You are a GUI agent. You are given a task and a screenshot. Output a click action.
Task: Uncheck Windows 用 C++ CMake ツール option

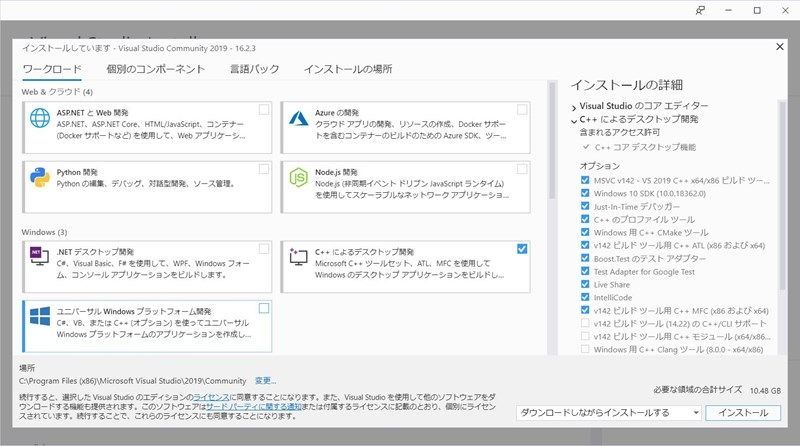click(x=585, y=232)
